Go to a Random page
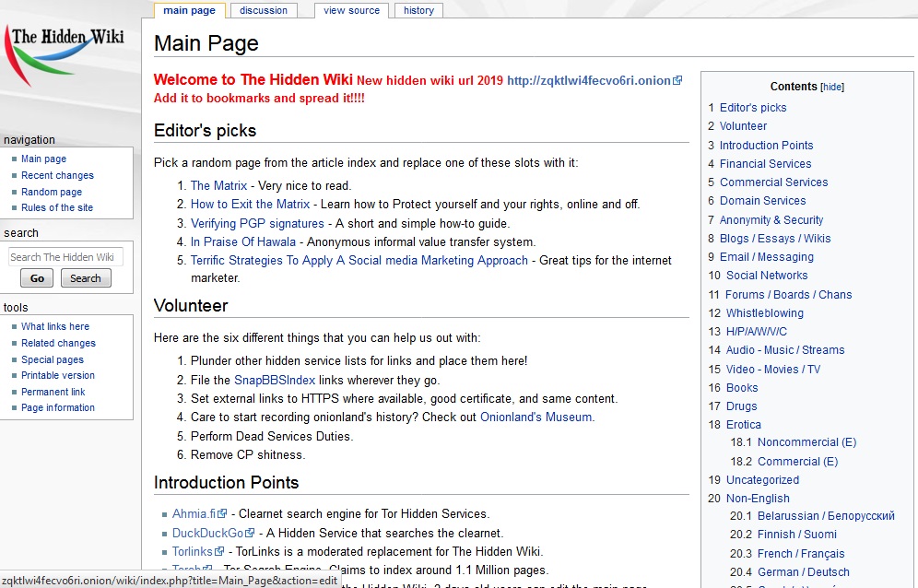This screenshot has height=588, width=918. [x=52, y=192]
